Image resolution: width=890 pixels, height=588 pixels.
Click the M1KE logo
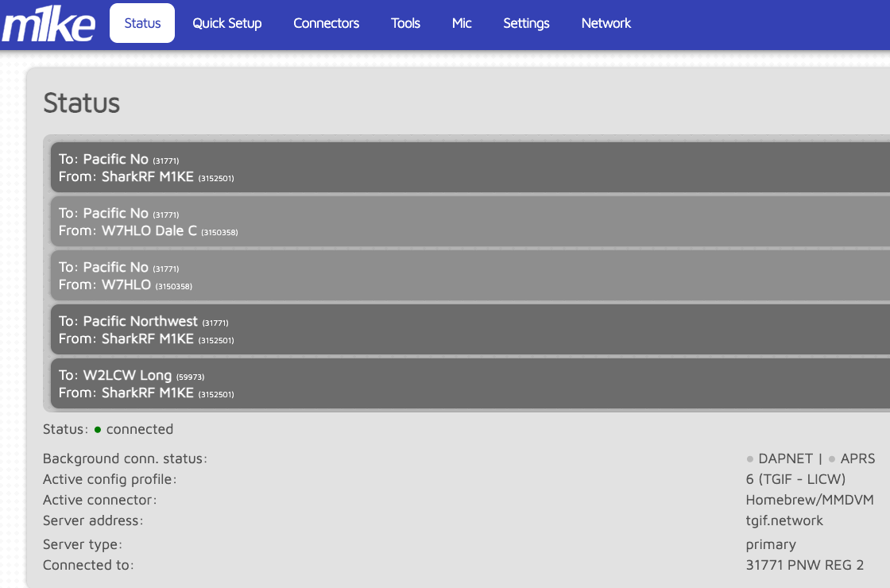(48, 25)
